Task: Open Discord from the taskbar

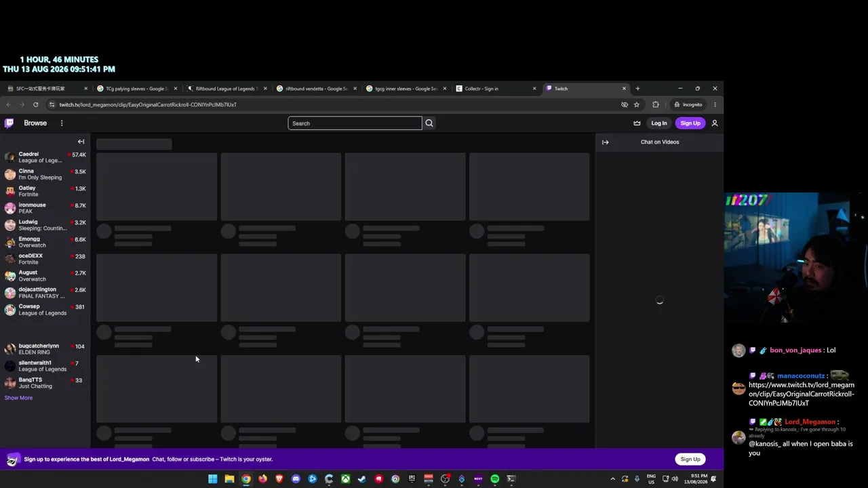Action: point(296,479)
